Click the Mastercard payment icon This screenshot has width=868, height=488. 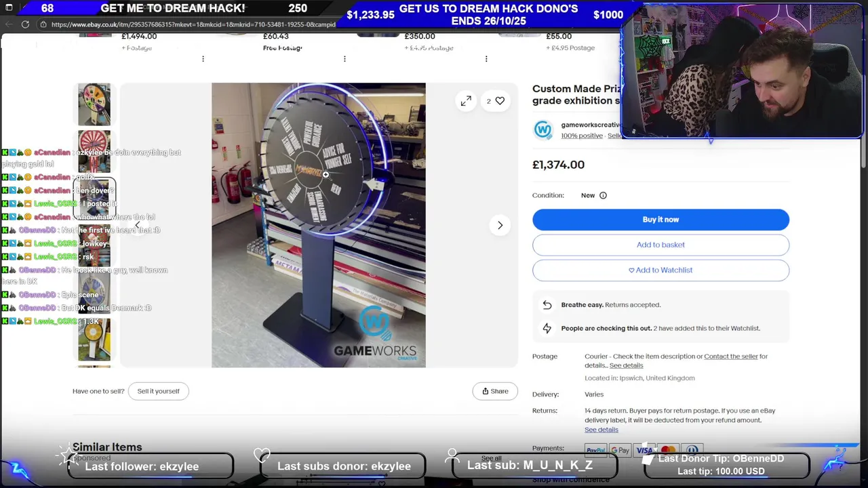pos(668,450)
